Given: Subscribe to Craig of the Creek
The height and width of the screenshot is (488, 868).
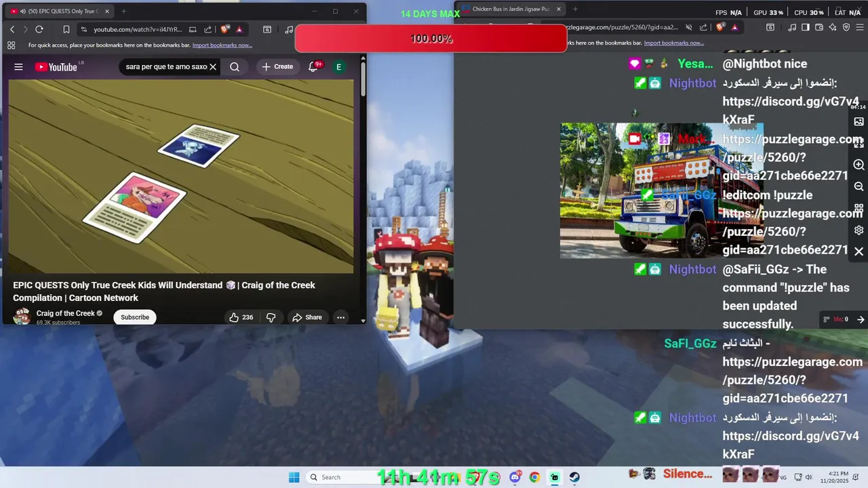Looking at the screenshot, I should (x=135, y=317).
